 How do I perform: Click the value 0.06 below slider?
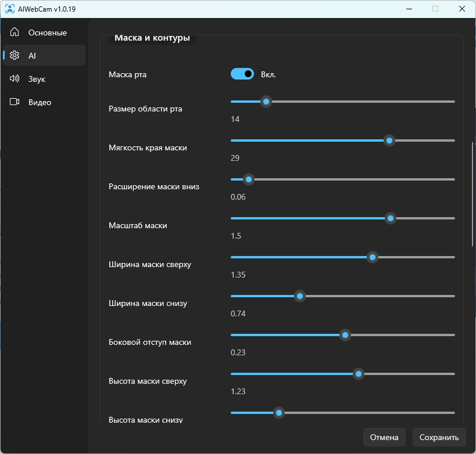[238, 197]
